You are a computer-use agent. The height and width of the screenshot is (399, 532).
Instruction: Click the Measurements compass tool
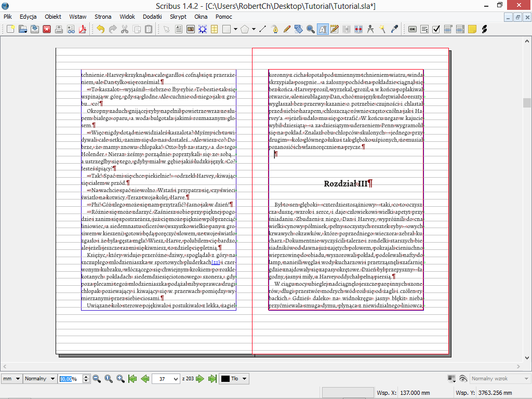coord(370,29)
